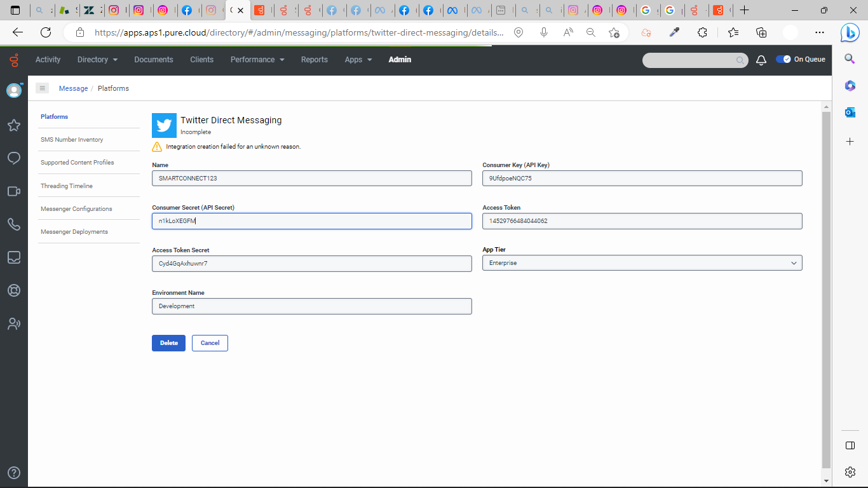Click the page vertical scrollbar
Image resolution: width=868 pixels, height=488 pixels.
pos(826,291)
